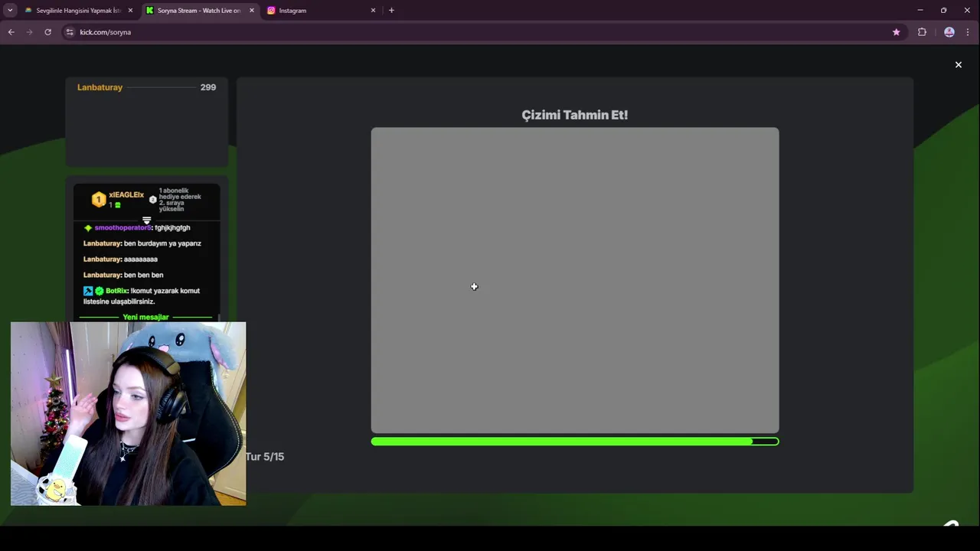980x551 pixels.
Task: Click the green badge beside smoothoperator5
Action: point(88,228)
